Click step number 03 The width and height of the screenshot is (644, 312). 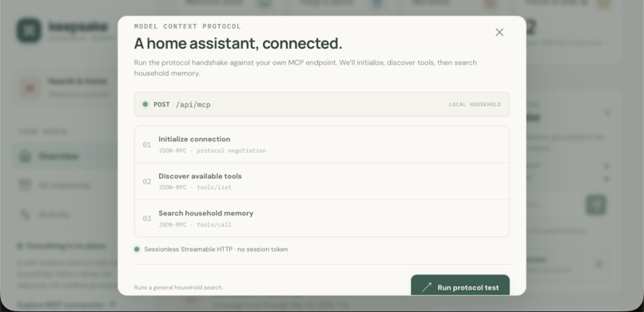(x=147, y=219)
